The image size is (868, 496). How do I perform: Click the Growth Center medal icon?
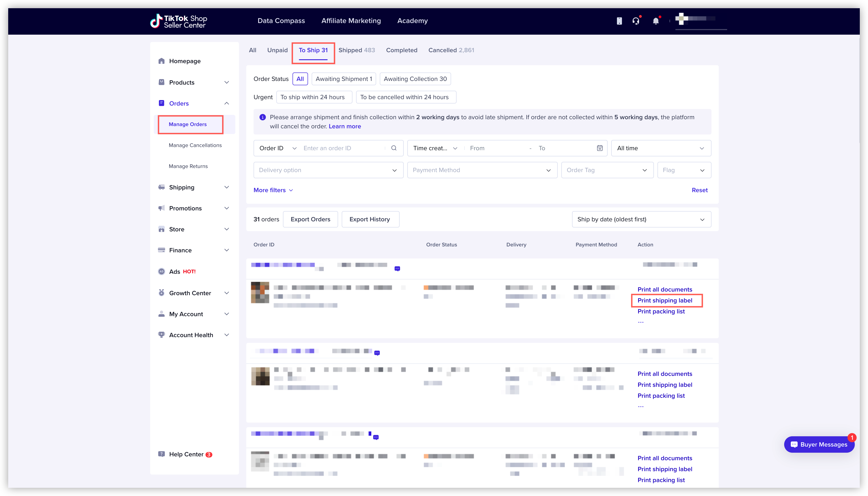coord(161,293)
